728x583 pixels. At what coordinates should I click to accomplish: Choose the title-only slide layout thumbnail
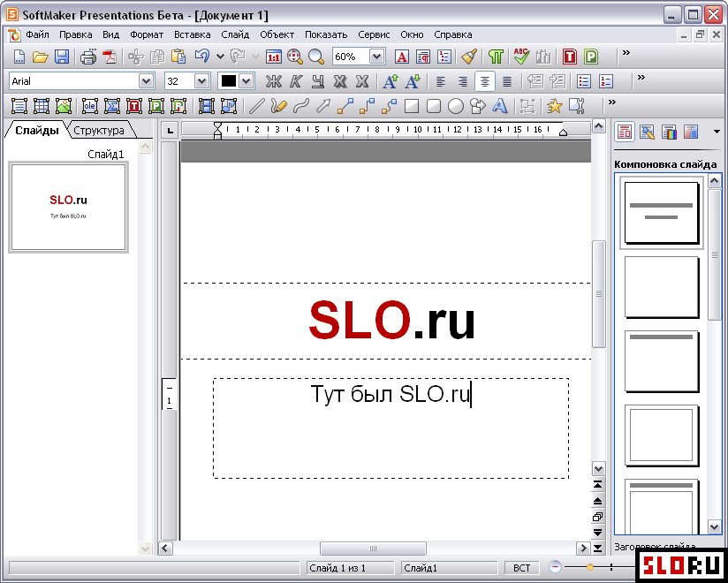662,361
